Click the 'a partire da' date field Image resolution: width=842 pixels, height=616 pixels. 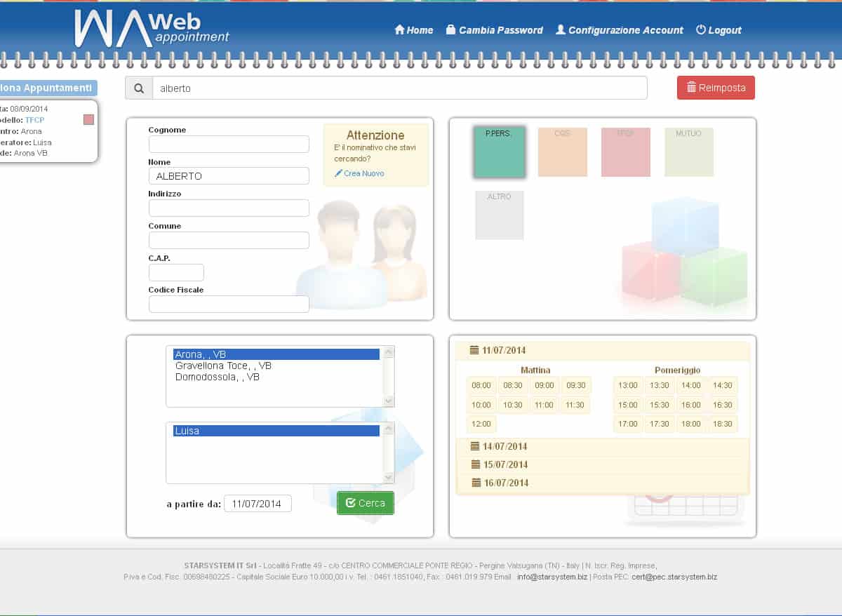click(x=258, y=504)
